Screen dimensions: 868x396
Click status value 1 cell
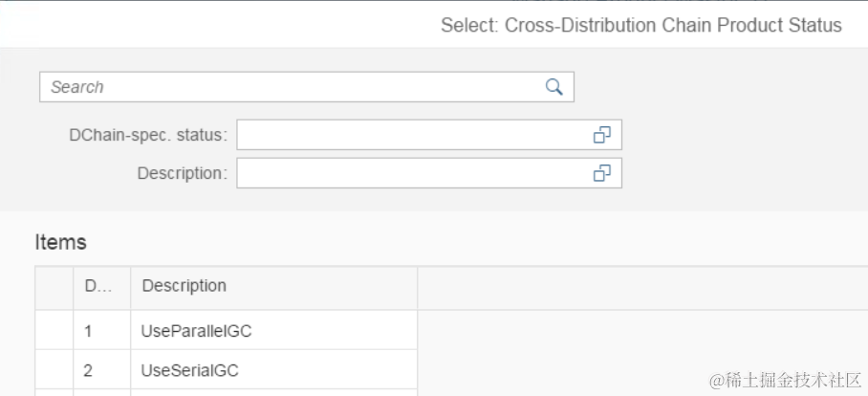click(x=101, y=331)
